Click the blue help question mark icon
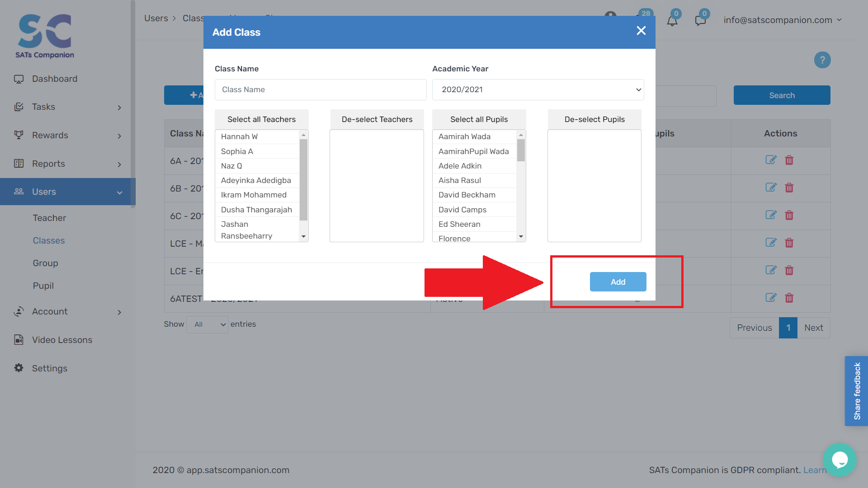Screen dimensions: 868x488 click(822, 60)
